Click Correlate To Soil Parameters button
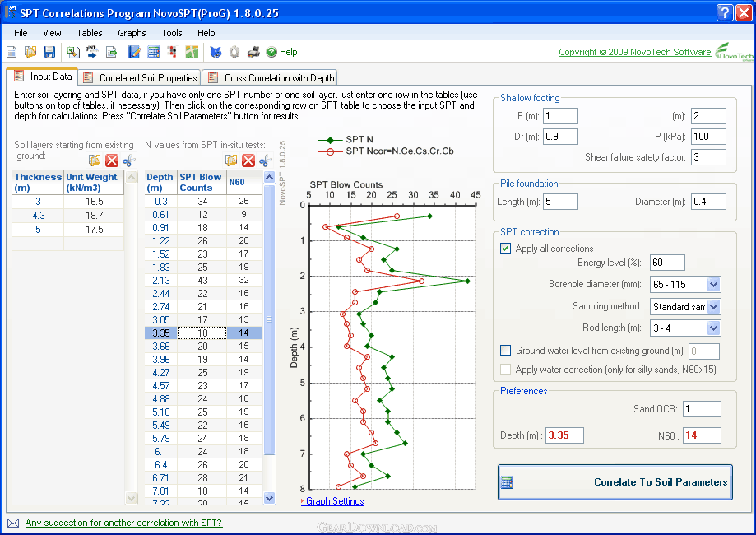The height and width of the screenshot is (535, 756). (x=615, y=482)
